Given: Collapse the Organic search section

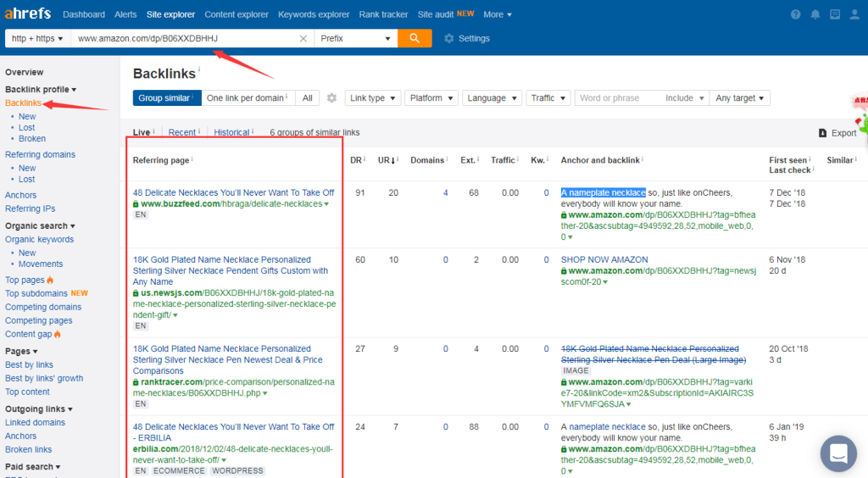Looking at the screenshot, I should [40, 225].
